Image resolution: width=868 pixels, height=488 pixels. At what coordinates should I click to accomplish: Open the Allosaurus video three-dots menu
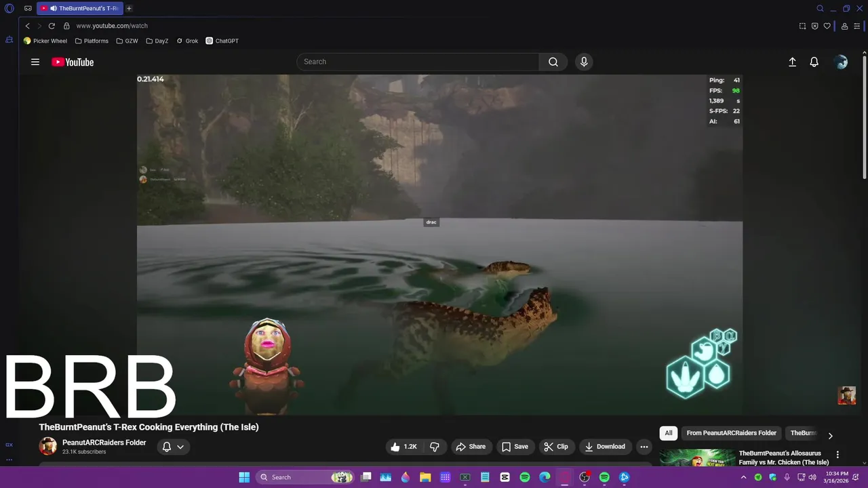click(837, 455)
